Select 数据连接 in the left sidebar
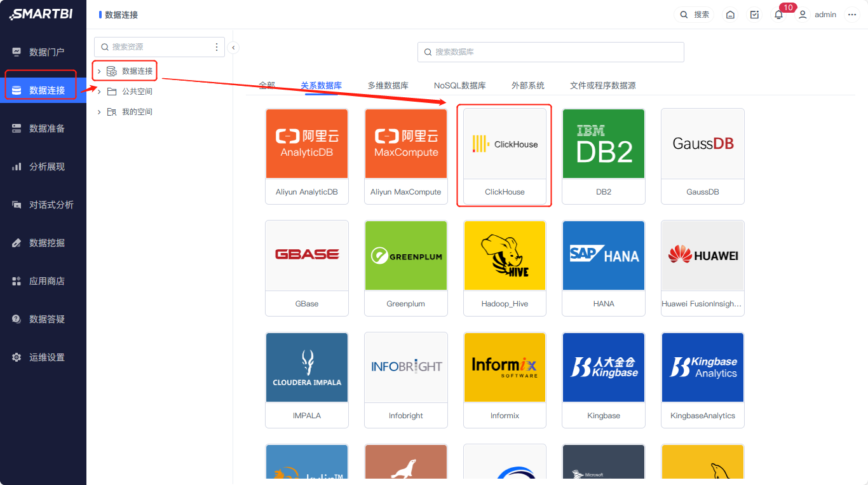Image resolution: width=868 pixels, height=485 pixels. coord(43,90)
